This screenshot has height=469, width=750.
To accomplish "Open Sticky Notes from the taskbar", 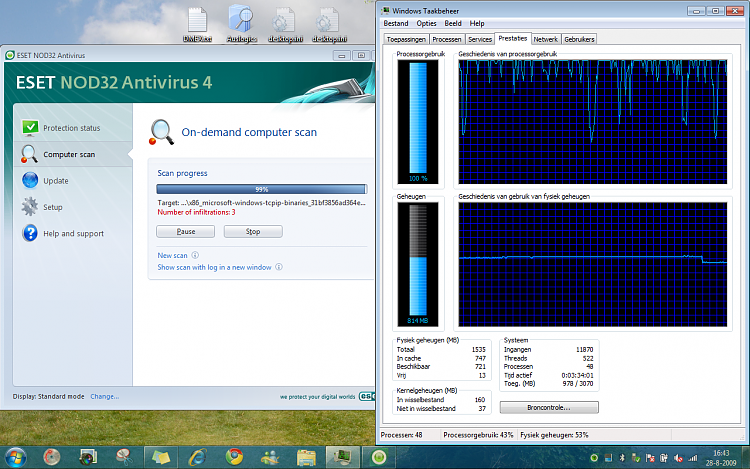I will 161,458.
